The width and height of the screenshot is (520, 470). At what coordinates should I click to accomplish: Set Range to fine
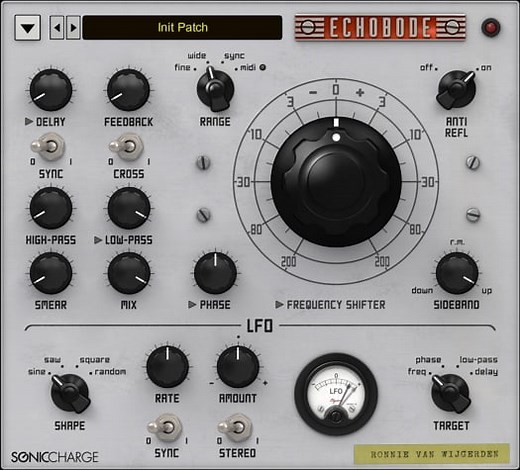(183, 68)
